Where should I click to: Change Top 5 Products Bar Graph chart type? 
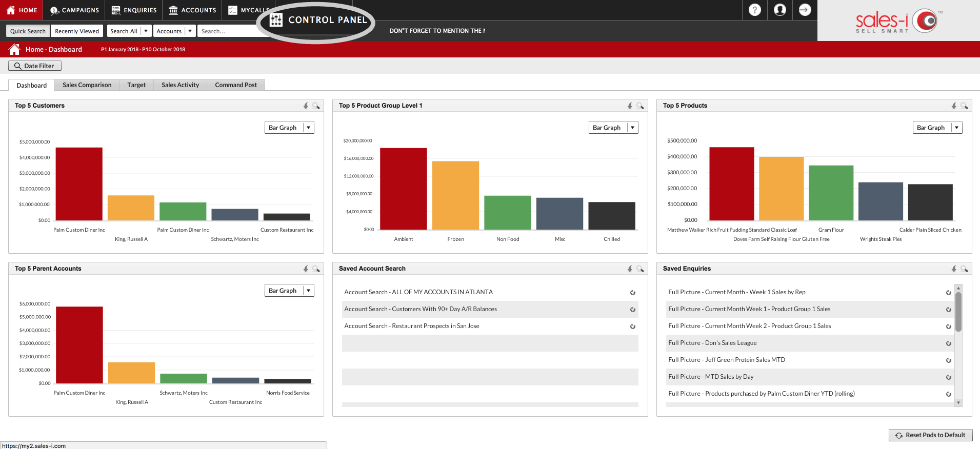(x=937, y=128)
